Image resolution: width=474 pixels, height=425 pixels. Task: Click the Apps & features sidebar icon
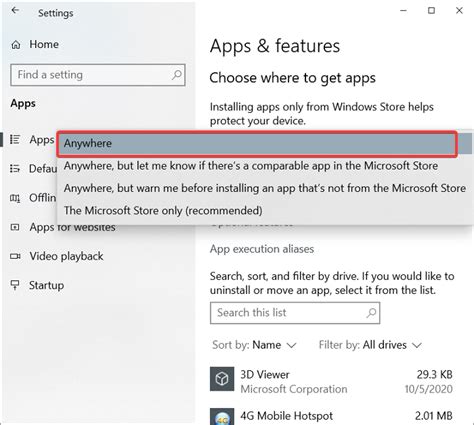[x=15, y=139]
